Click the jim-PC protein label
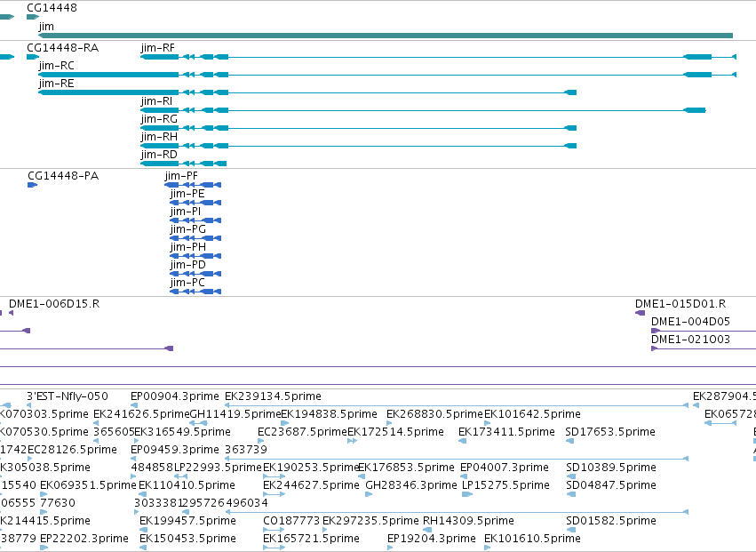756x552 pixels. coord(187,283)
